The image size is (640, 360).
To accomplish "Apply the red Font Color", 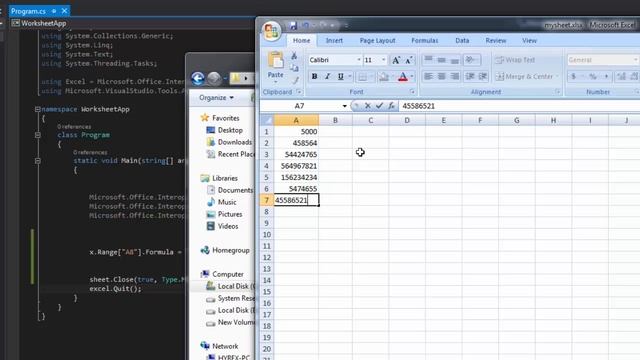I will tap(402, 76).
